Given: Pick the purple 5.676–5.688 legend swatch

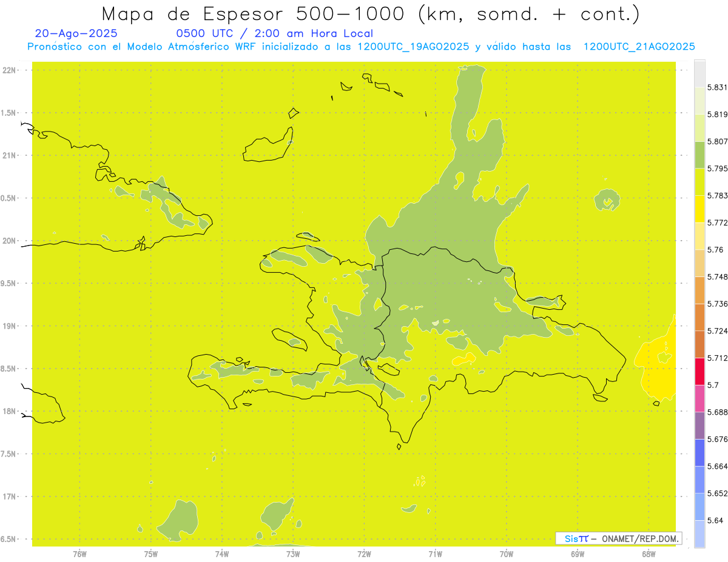Looking at the screenshot, I should coord(699,426).
